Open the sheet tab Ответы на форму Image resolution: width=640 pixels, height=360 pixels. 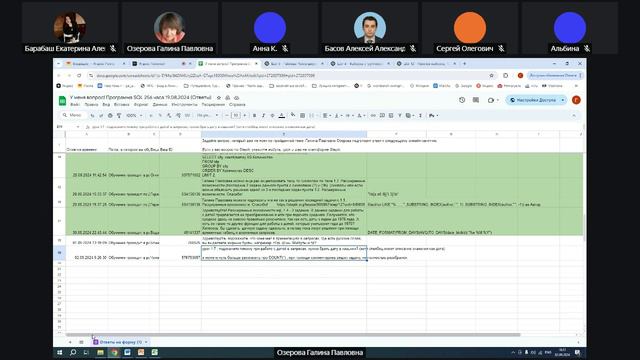coord(121,342)
